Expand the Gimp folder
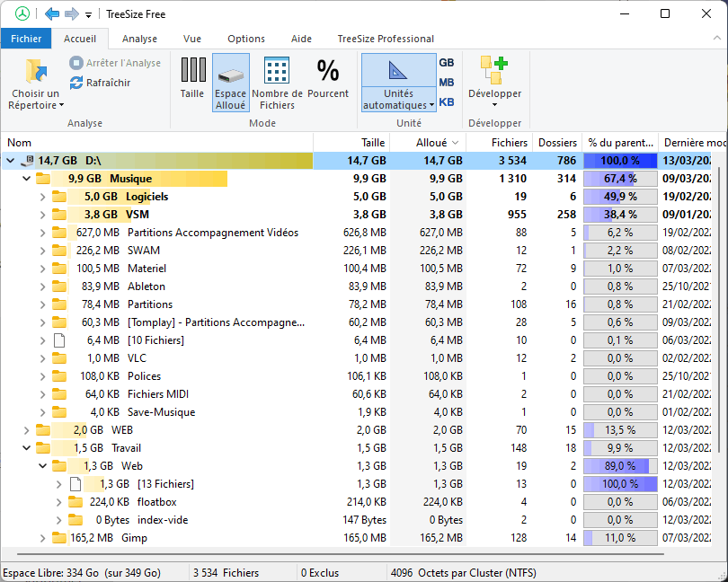Image resolution: width=728 pixels, height=582 pixels. point(43,538)
